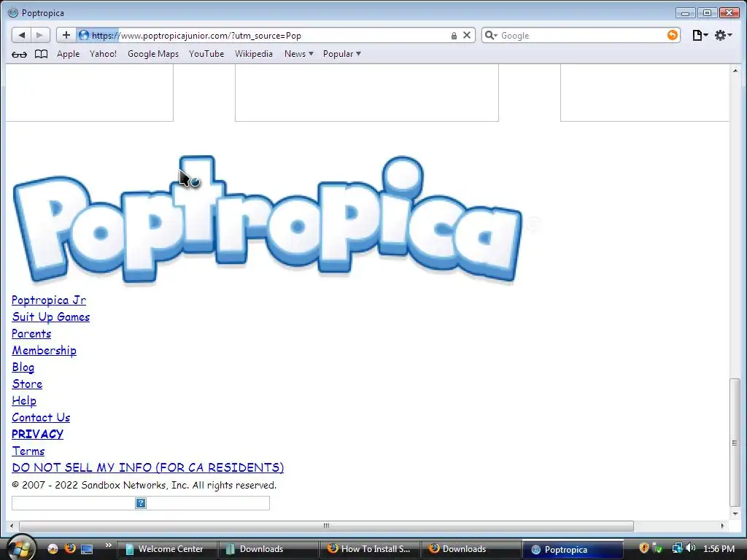Screen dimensions: 747x560
Task: Open the Suit Up Games link
Action: tap(50, 316)
